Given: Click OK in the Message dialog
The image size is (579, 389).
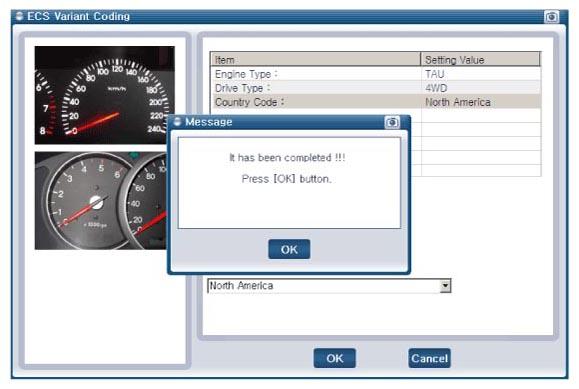Looking at the screenshot, I should [289, 249].
